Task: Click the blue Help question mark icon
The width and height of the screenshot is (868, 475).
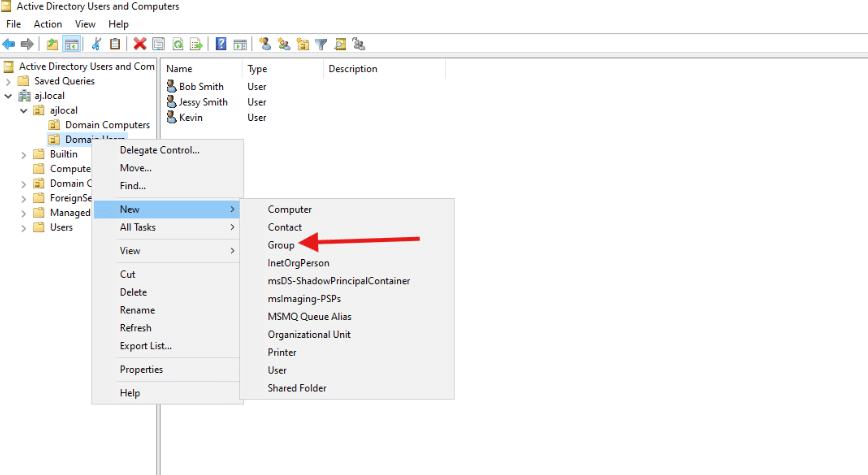Action: click(x=221, y=44)
